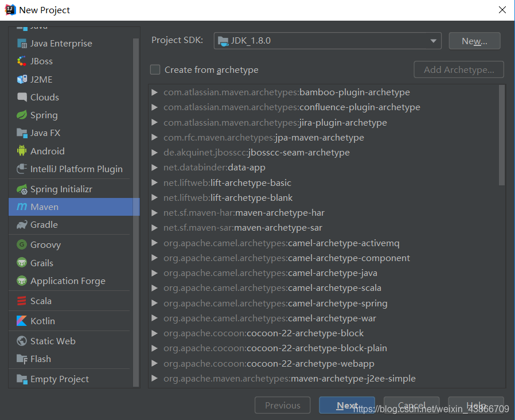Click the IntelliJ Platform Plugin icon
515x420 pixels.
[x=22, y=169]
